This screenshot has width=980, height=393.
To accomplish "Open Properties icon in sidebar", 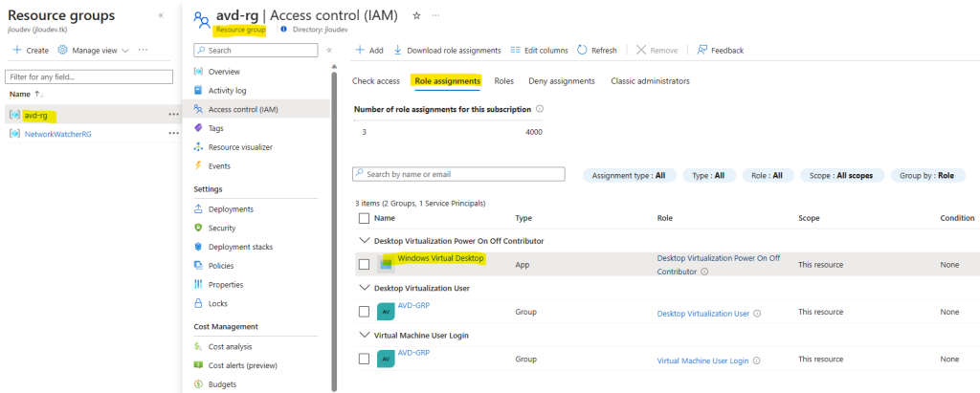I will click(198, 284).
